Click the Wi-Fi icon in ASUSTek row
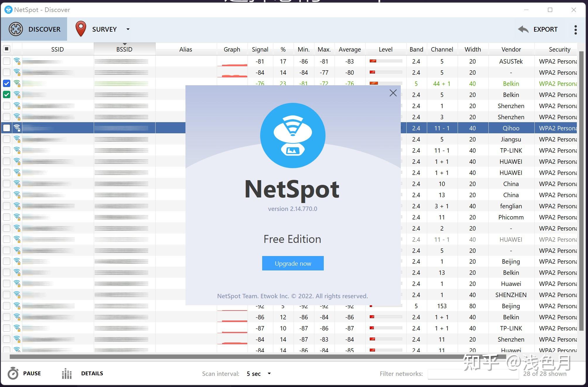Image resolution: width=588 pixels, height=387 pixels. (17, 61)
